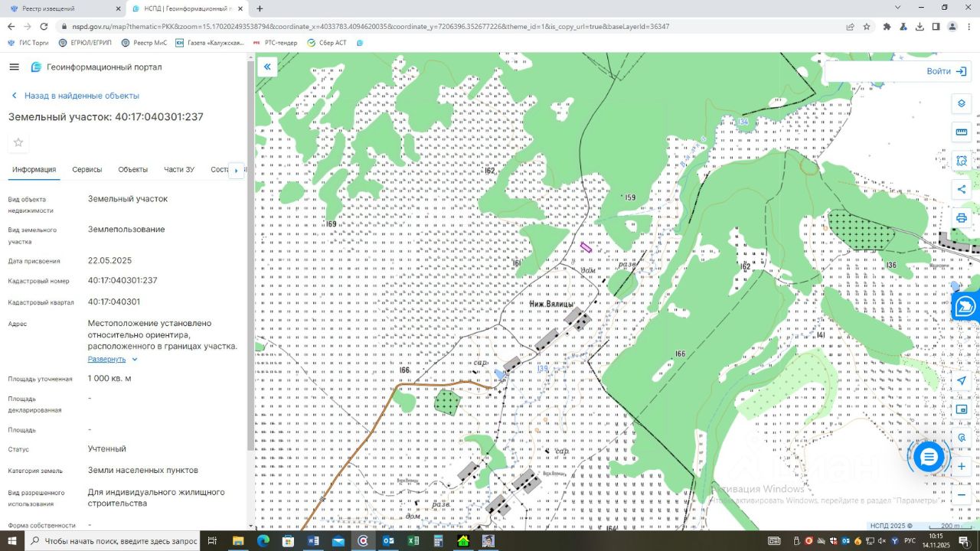The height and width of the screenshot is (551, 980).
Task: Switch to the Информация tab
Action: coord(34,169)
